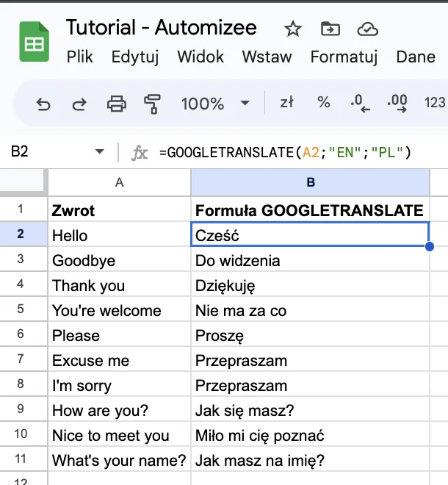Click the fx function icon
Image resolution: width=448 pixels, height=485 pixels.
(x=140, y=153)
